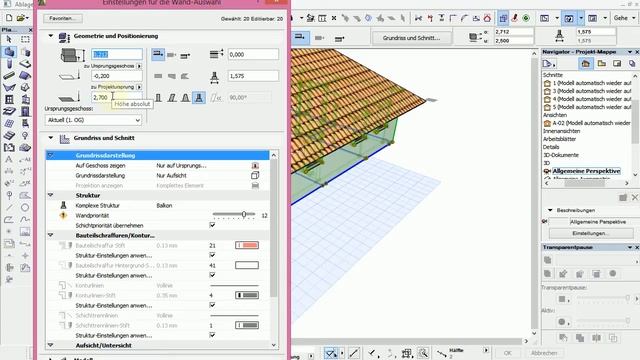This screenshot has height=360, width=640.
Task: Toggle Struktur-Einstellungen checkbox below Bauteilschraffur Hintergrund
Action: tap(212, 276)
